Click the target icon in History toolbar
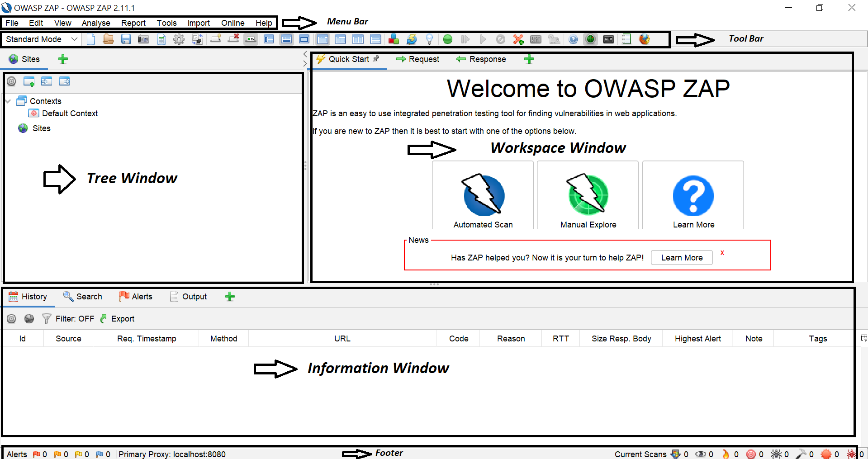Screen dimensions: 868x459 (12, 319)
